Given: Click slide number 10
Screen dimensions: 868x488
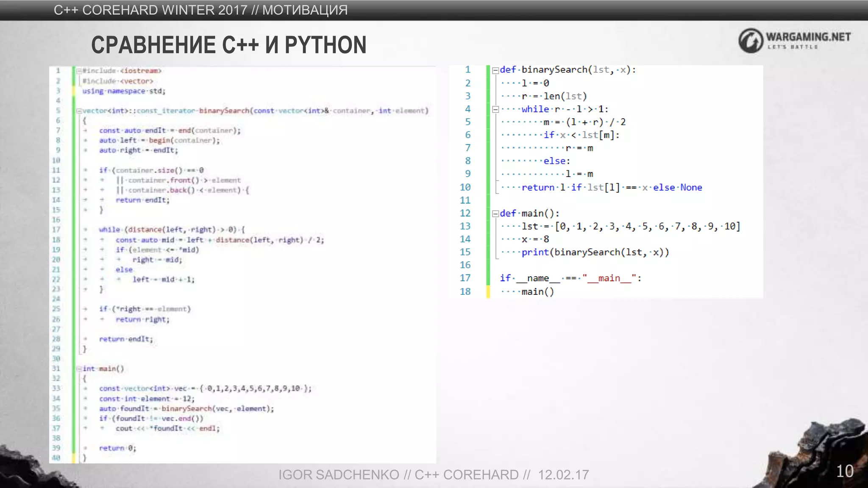Looking at the screenshot, I should tap(845, 471).
